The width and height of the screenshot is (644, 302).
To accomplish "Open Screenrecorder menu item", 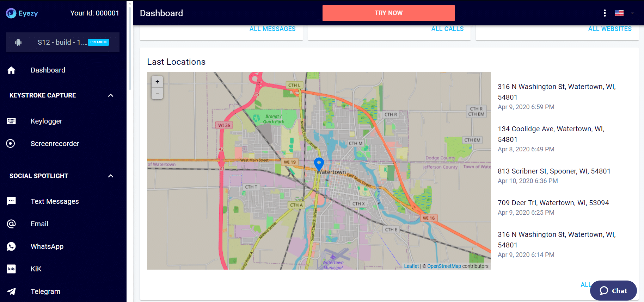I will coord(55,144).
